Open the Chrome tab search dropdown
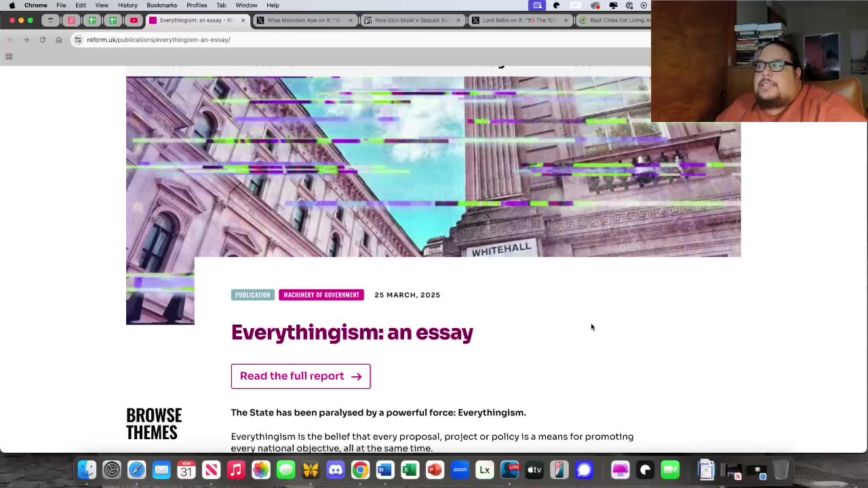 pyautogui.click(x=50, y=20)
